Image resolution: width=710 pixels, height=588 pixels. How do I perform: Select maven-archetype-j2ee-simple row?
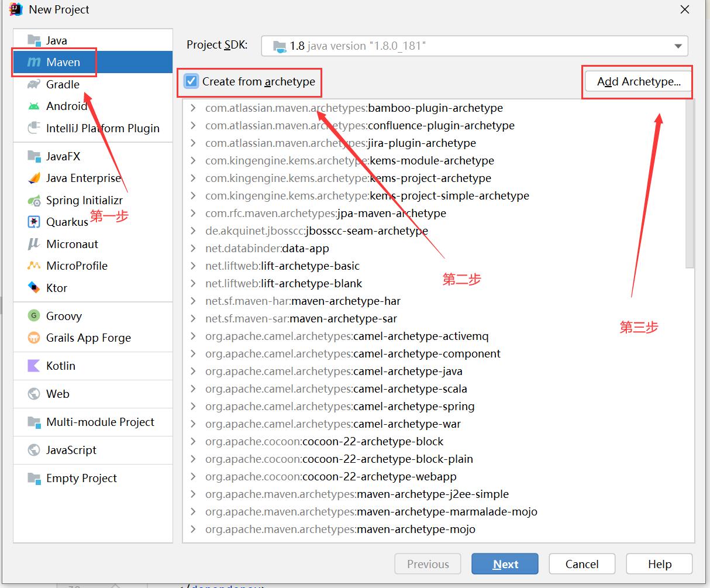[x=434, y=494]
